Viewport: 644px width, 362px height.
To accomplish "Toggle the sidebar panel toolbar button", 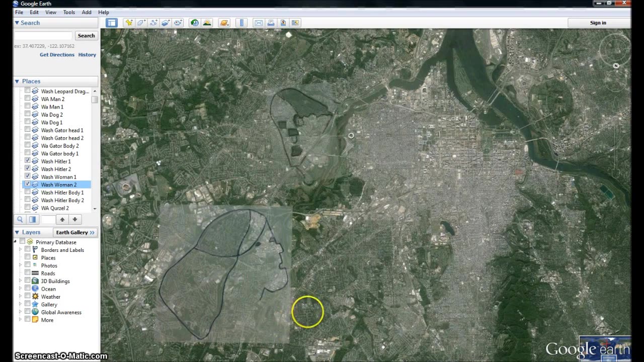I will pos(112,23).
